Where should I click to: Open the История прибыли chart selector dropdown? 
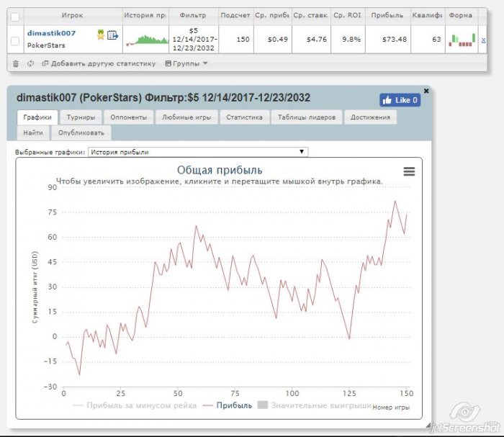[x=198, y=152]
